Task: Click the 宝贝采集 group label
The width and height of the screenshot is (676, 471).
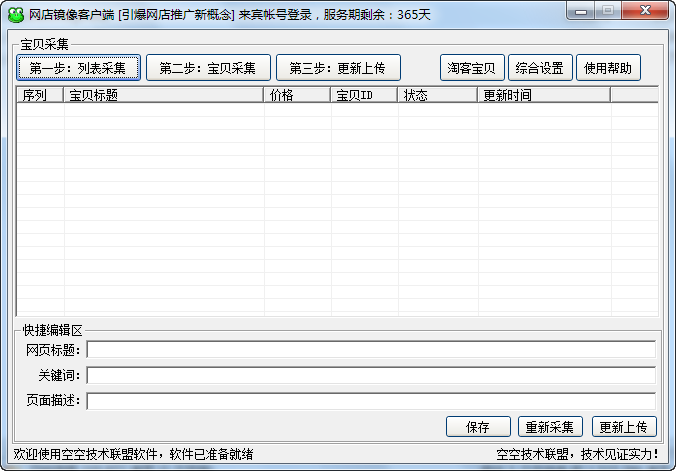Action: 44,44
